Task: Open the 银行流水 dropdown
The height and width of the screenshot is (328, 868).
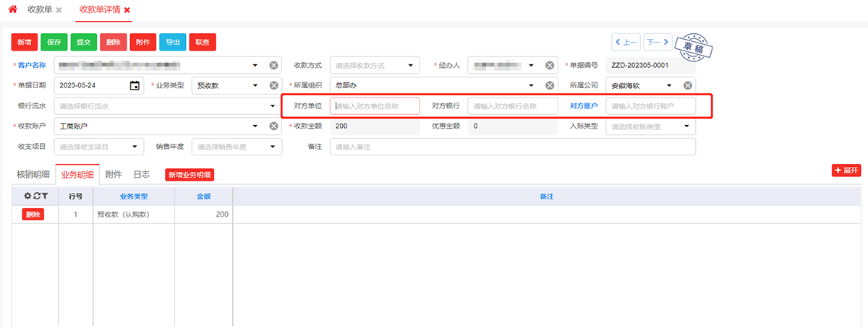Action: (273, 106)
